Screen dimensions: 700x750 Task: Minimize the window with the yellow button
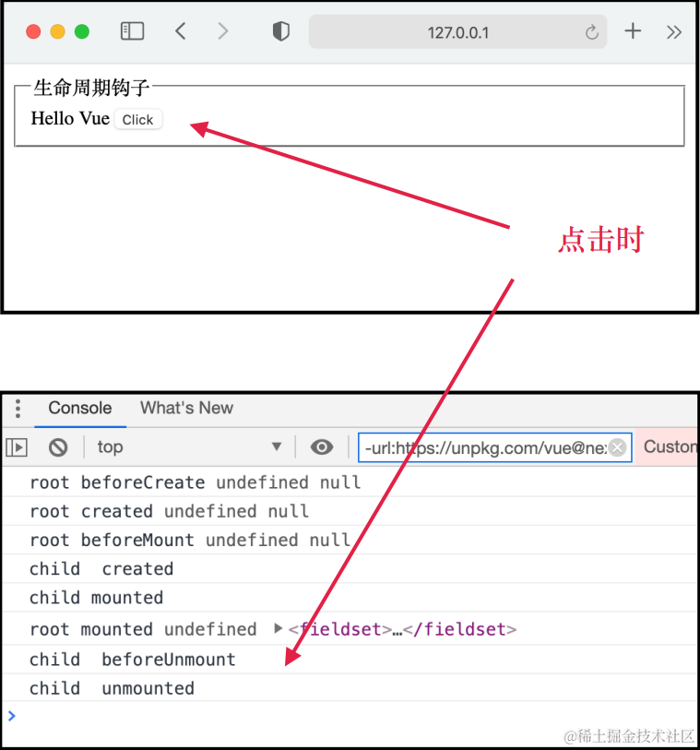(57, 31)
